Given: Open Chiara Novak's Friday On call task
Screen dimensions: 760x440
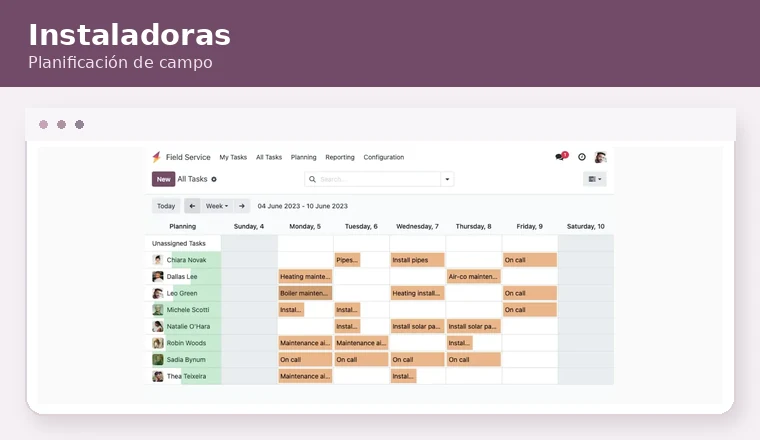Looking at the screenshot, I should (x=530, y=260).
